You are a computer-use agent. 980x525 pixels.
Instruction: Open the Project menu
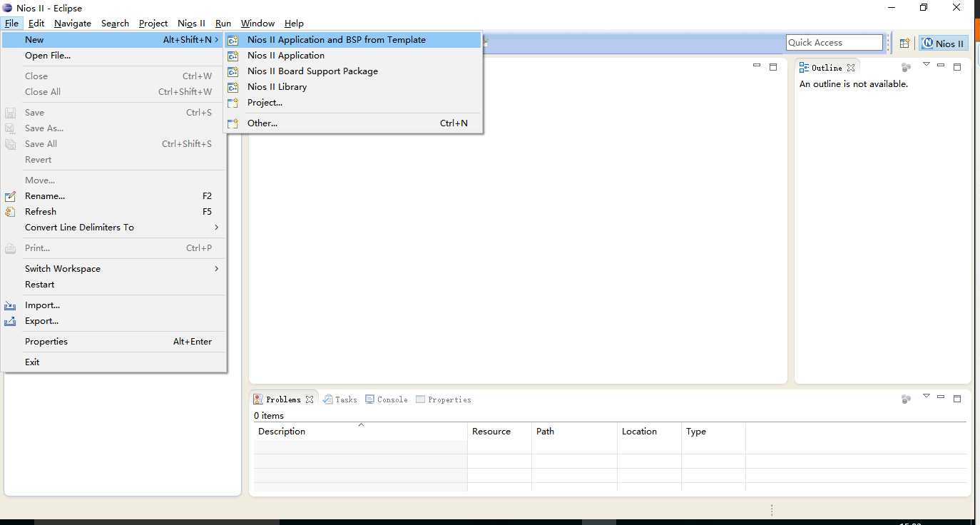tap(153, 24)
